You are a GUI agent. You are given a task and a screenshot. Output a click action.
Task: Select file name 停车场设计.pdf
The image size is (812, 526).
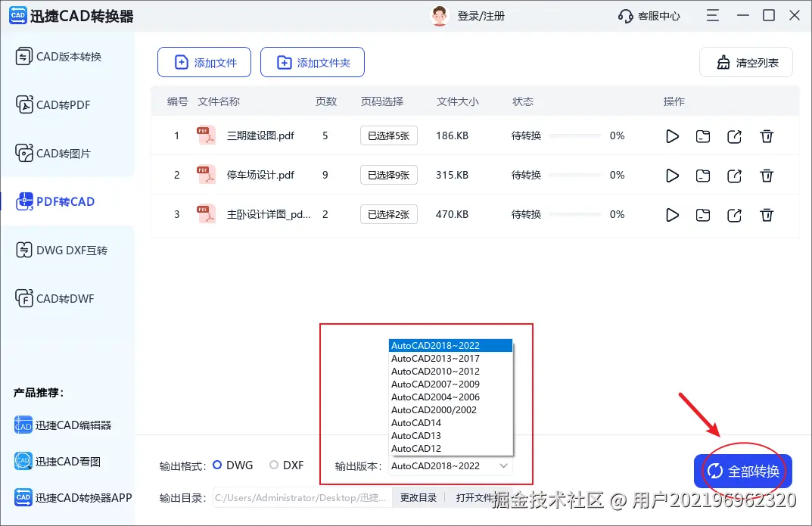(x=260, y=175)
